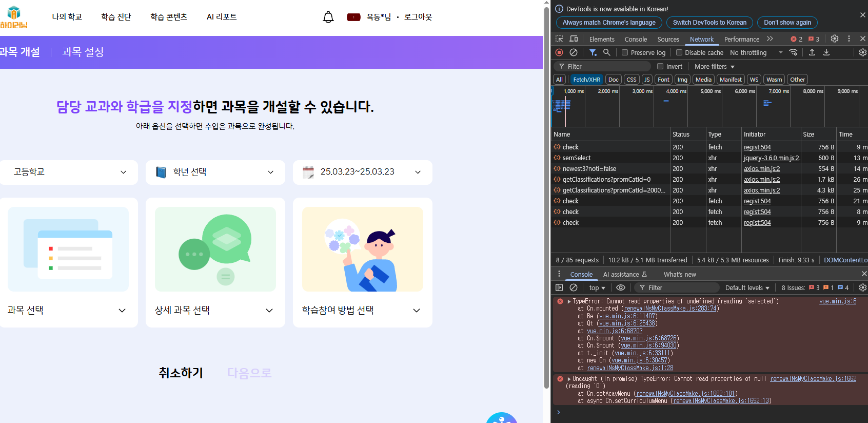
Task: Click the export HAR download icon
Action: [x=826, y=52]
